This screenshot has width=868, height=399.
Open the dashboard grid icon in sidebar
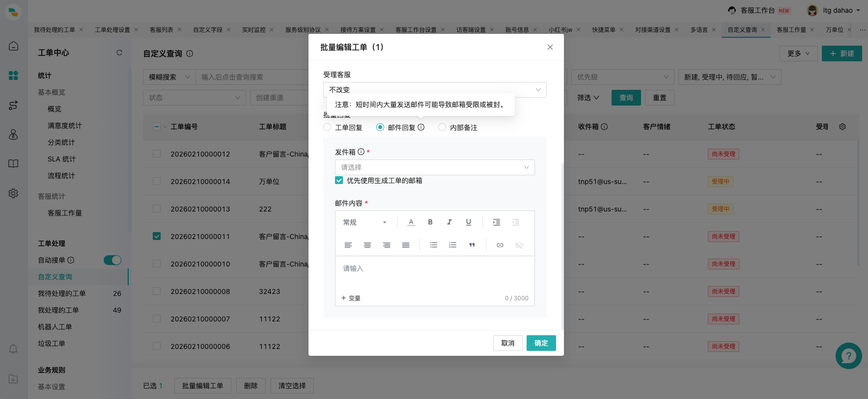pyautogui.click(x=14, y=76)
